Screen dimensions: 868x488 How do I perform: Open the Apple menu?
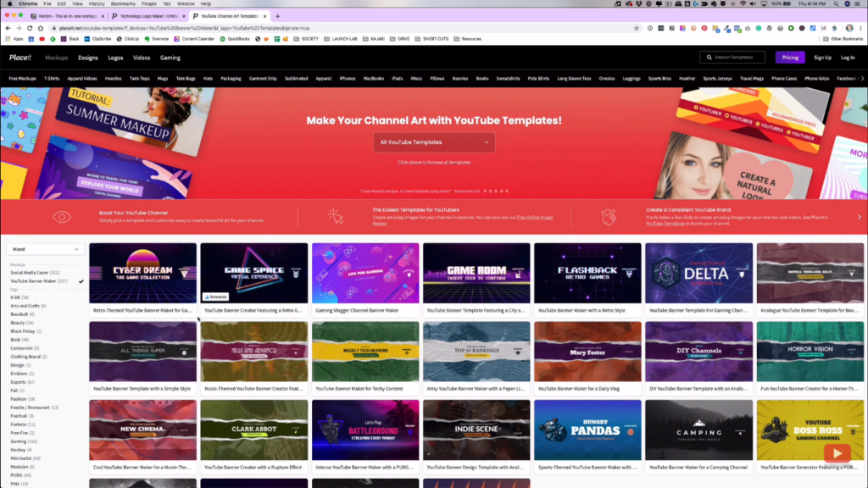(x=9, y=4)
